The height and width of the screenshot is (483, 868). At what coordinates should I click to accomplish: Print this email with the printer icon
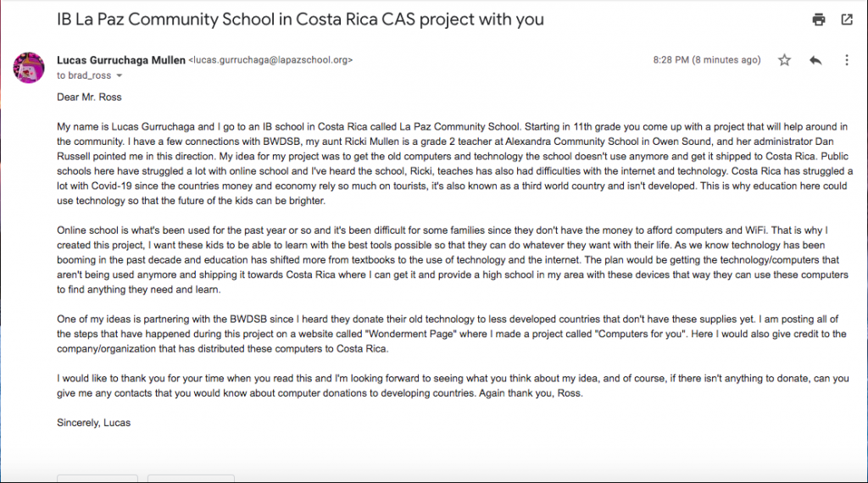coord(818,19)
